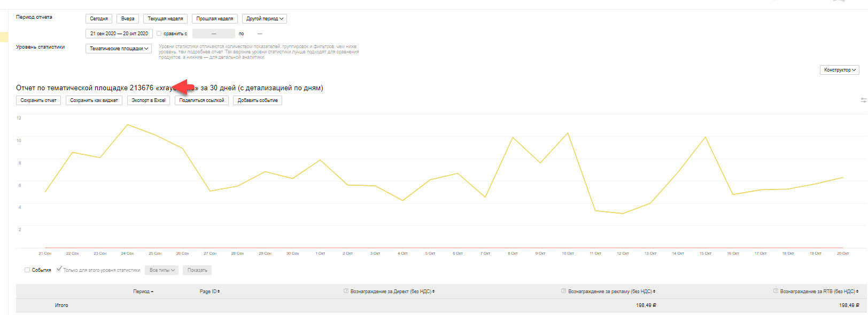The width and height of the screenshot is (868, 315).
Task: Sort table by Page ID column
Action: pyautogui.click(x=210, y=292)
